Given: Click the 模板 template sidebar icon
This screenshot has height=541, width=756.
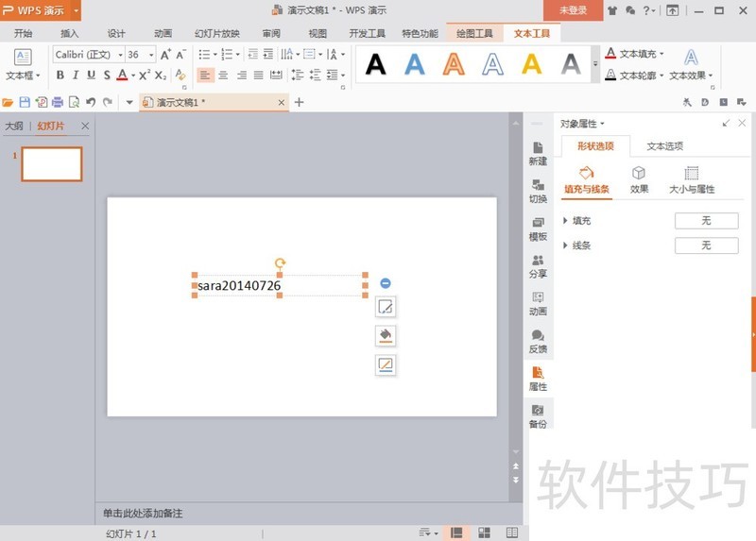Looking at the screenshot, I should pyautogui.click(x=538, y=228).
